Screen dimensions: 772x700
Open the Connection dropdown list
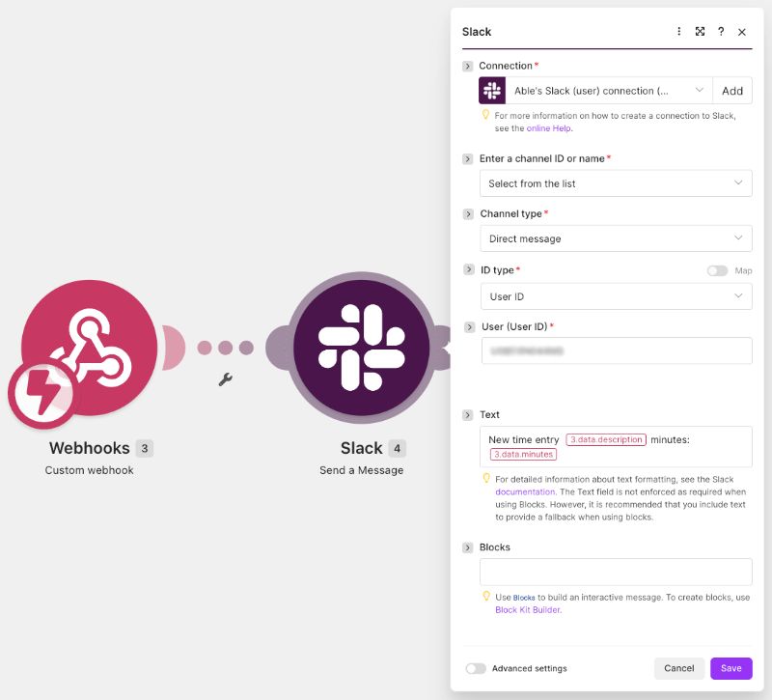(609, 91)
